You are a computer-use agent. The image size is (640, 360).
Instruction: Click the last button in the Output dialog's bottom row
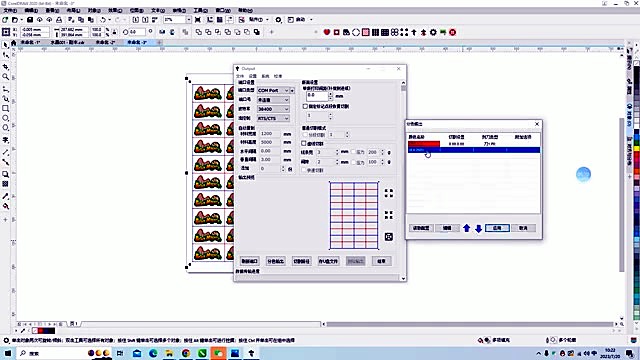[382, 261]
